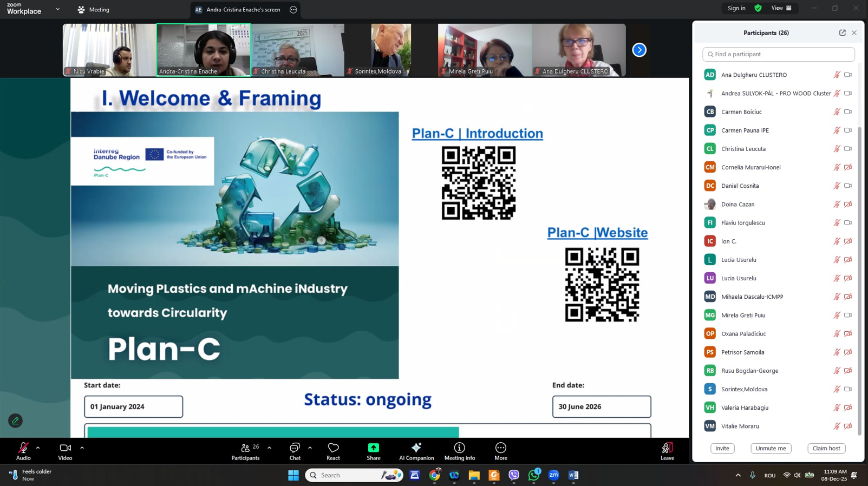Open the View layout dropdown
The width and height of the screenshot is (868, 486).
(781, 8)
